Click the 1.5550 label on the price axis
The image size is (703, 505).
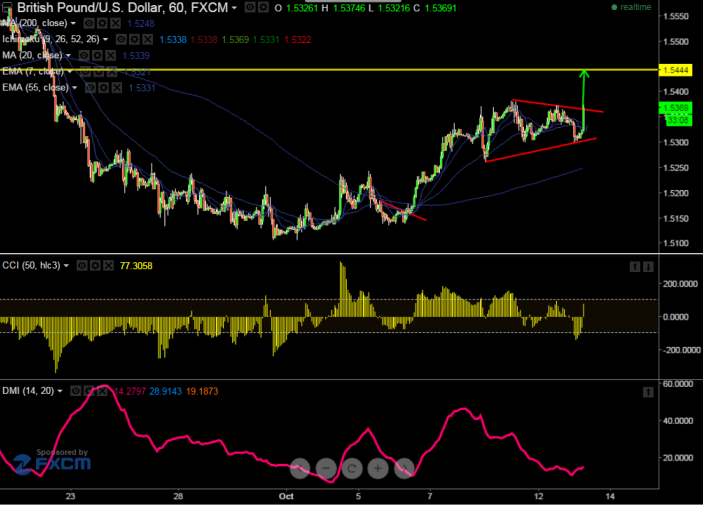point(676,17)
